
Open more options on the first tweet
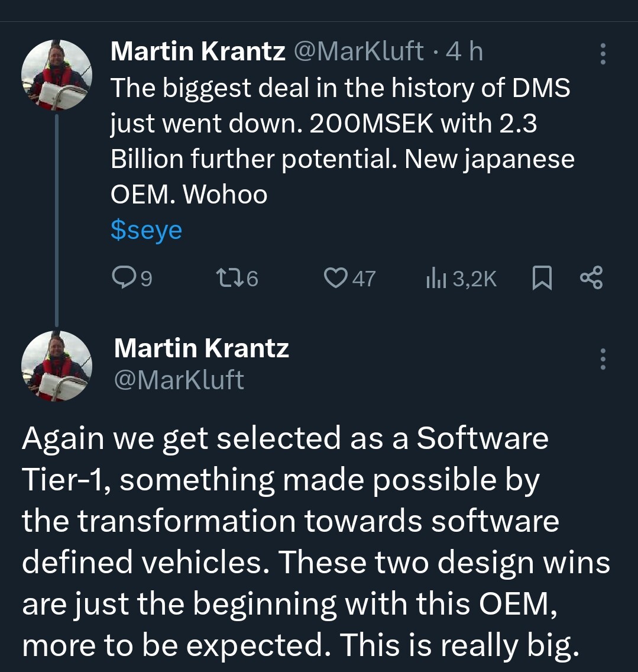[603, 54]
